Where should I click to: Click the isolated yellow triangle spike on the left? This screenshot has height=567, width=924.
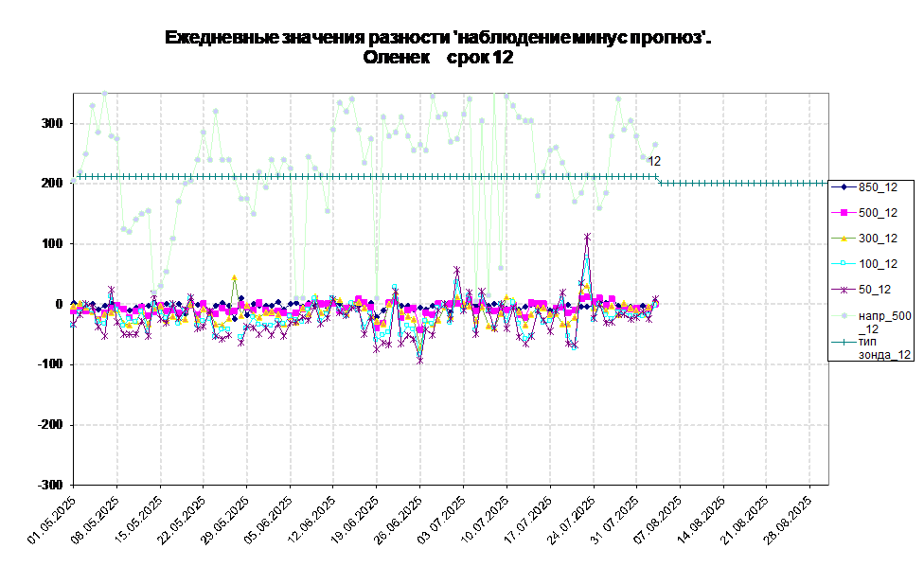[234, 278]
